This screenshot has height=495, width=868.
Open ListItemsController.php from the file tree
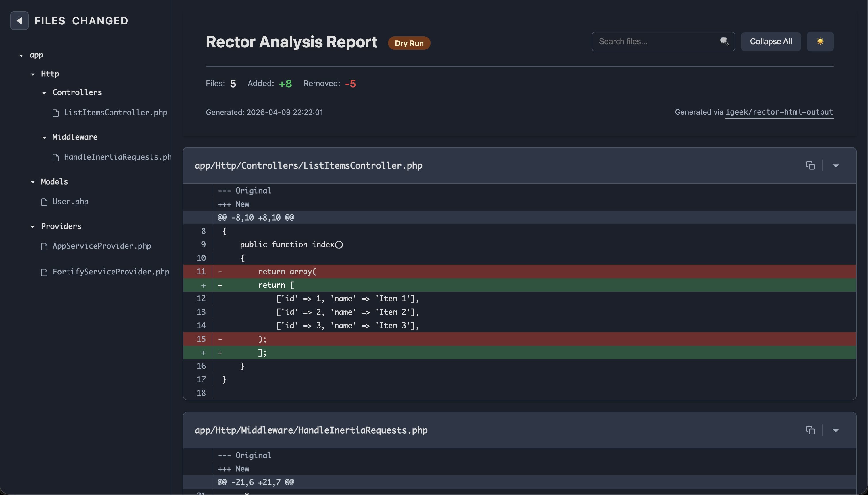[115, 113]
